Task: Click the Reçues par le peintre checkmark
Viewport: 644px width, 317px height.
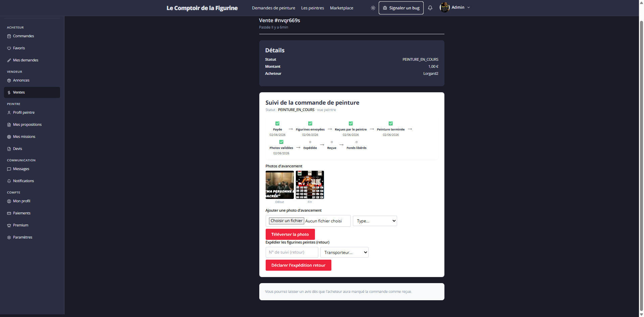Action: pos(351,123)
